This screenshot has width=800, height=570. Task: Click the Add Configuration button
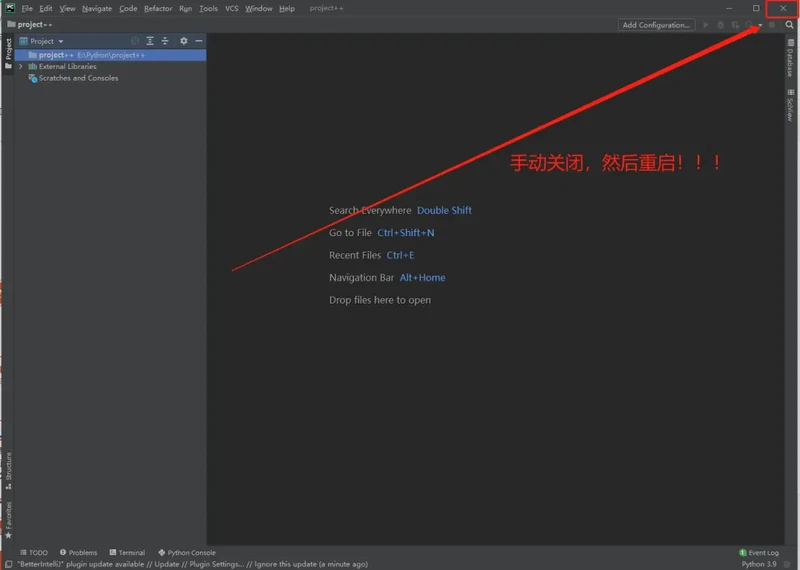coord(655,25)
